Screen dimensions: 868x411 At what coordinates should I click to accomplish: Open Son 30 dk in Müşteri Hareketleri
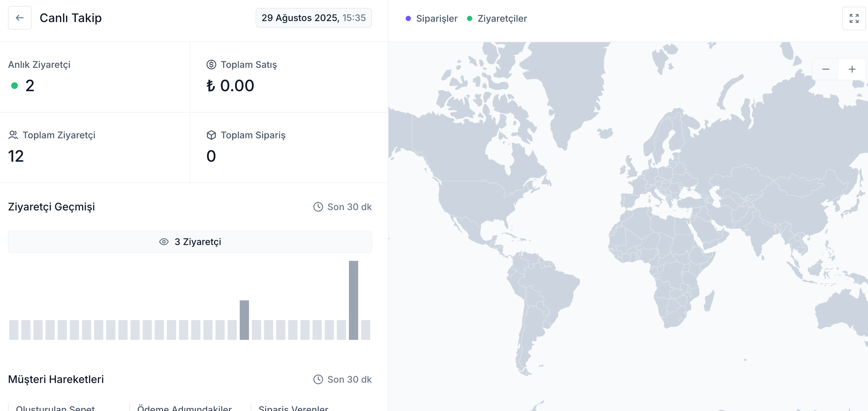(349, 379)
